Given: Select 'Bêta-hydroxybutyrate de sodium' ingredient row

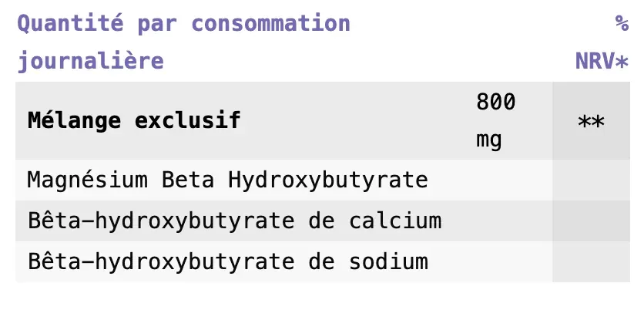Looking at the screenshot, I should click(227, 261).
